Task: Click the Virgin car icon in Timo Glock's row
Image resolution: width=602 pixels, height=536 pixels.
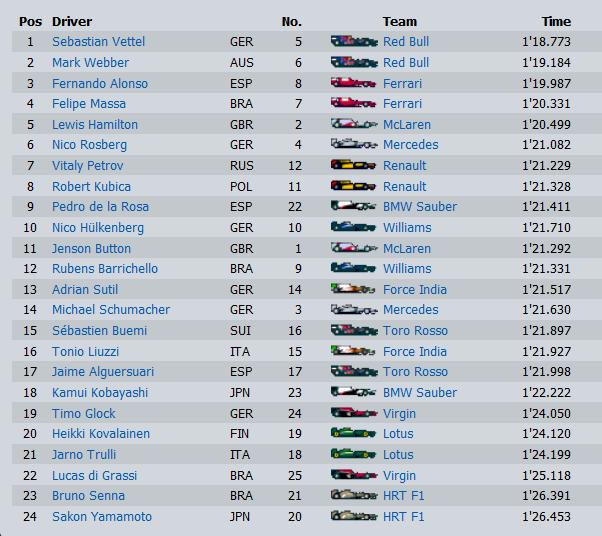Action: pos(354,414)
